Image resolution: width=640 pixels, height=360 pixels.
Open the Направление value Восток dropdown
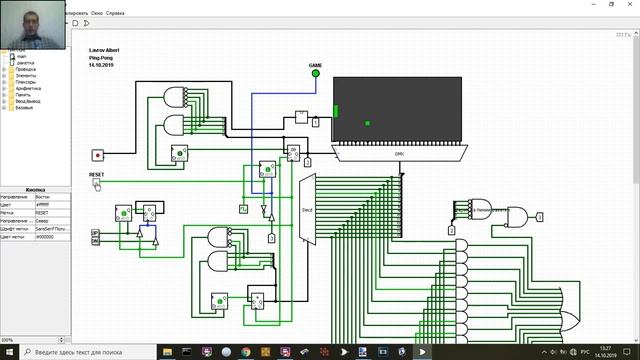click(x=52, y=197)
